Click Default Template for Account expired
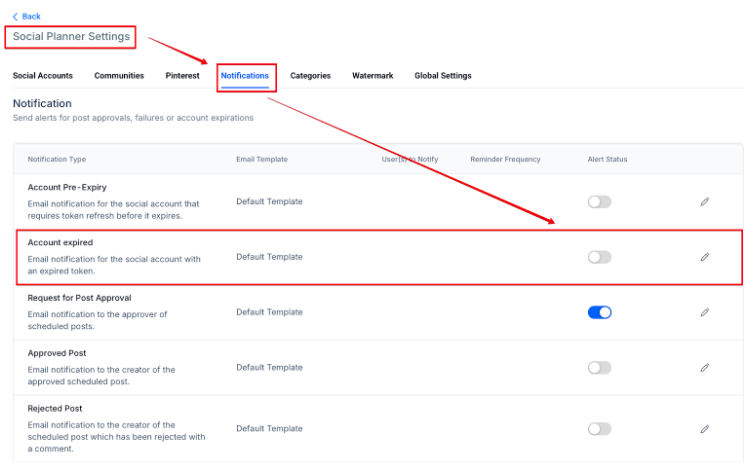This screenshot has height=469, width=755. click(269, 257)
